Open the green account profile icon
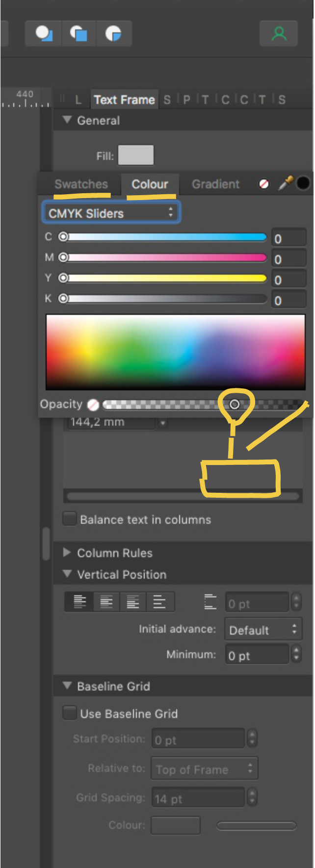315x868 pixels. [279, 33]
